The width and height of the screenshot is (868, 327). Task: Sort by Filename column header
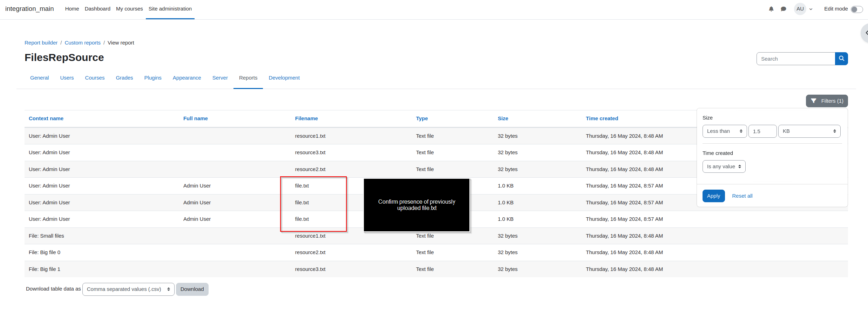pyautogui.click(x=306, y=118)
